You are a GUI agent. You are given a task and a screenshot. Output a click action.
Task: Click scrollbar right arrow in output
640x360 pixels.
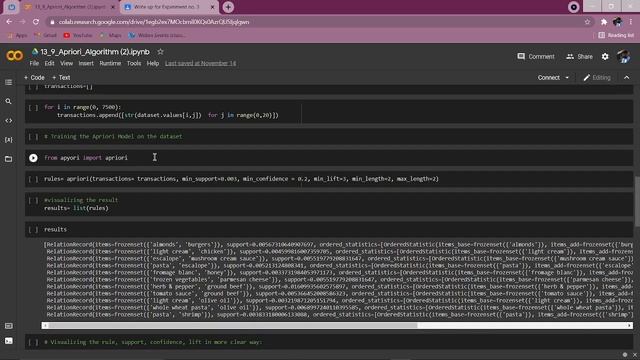[x=630, y=326]
